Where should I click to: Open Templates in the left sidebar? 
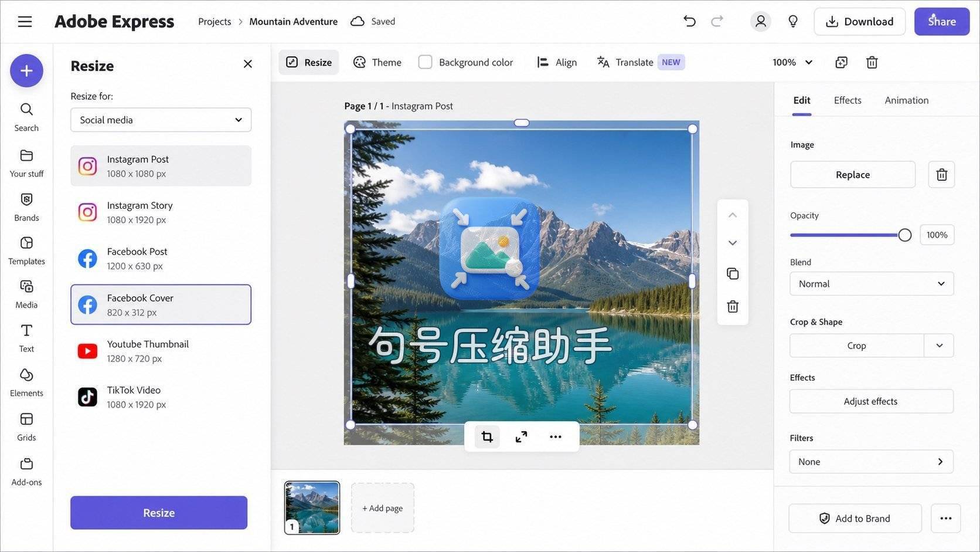(26, 251)
